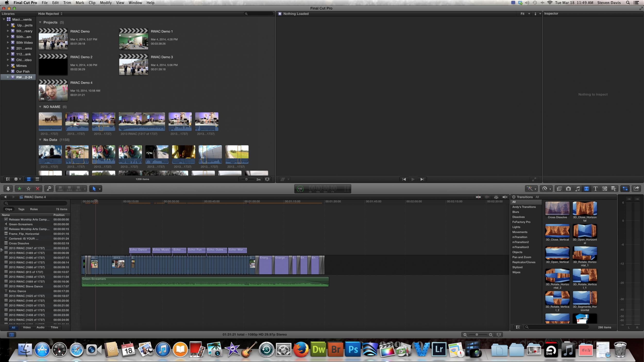
Task: Show only Titles in timeline index
Action: click(54, 327)
